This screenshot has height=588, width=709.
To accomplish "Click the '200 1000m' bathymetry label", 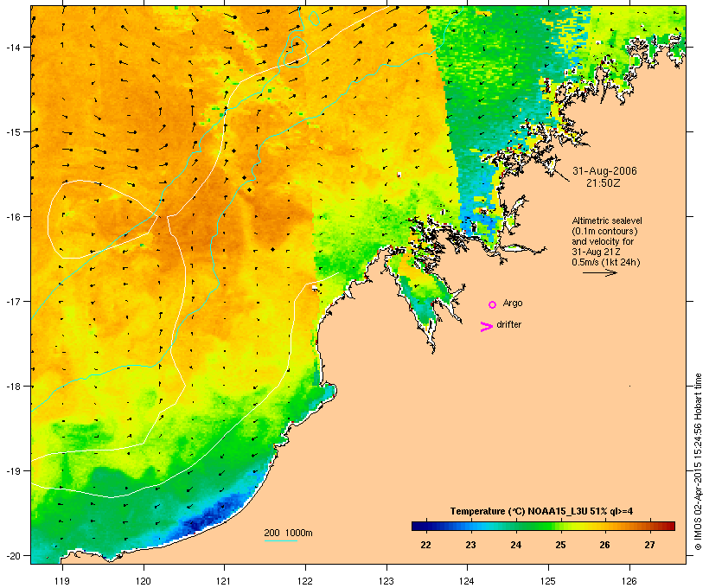I will tap(288, 533).
